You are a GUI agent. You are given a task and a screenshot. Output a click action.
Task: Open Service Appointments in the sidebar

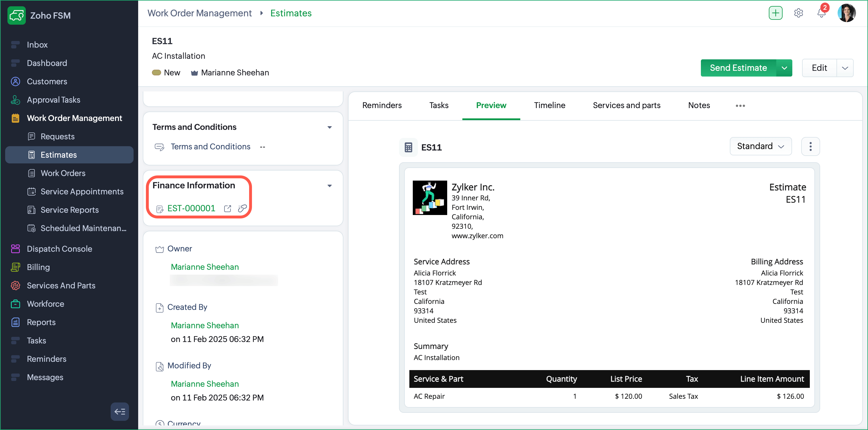[82, 191]
